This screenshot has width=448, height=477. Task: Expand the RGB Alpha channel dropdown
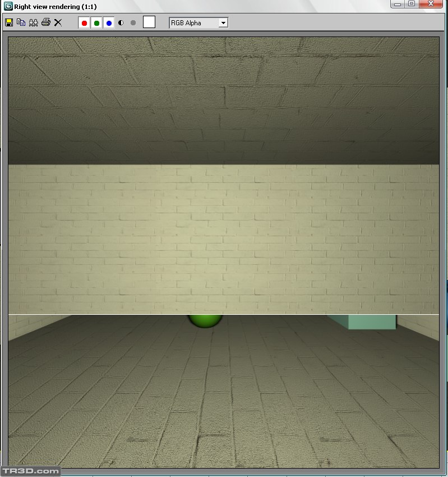223,23
